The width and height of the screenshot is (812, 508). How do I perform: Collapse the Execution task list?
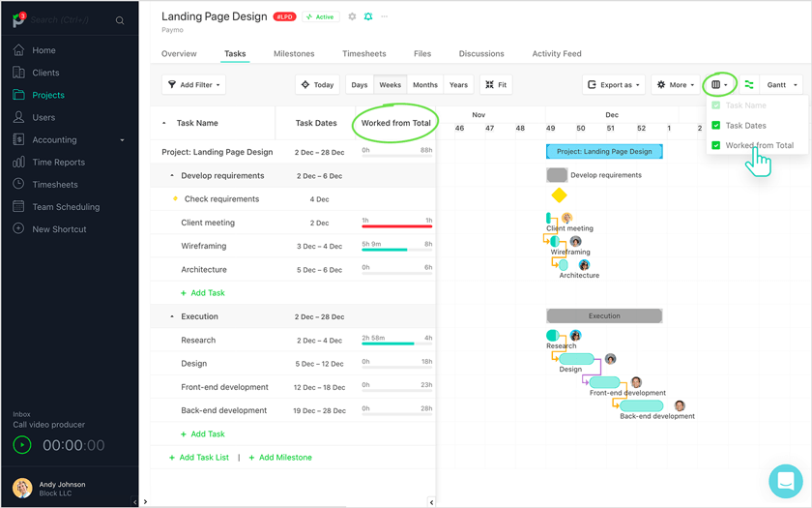[x=172, y=316]
